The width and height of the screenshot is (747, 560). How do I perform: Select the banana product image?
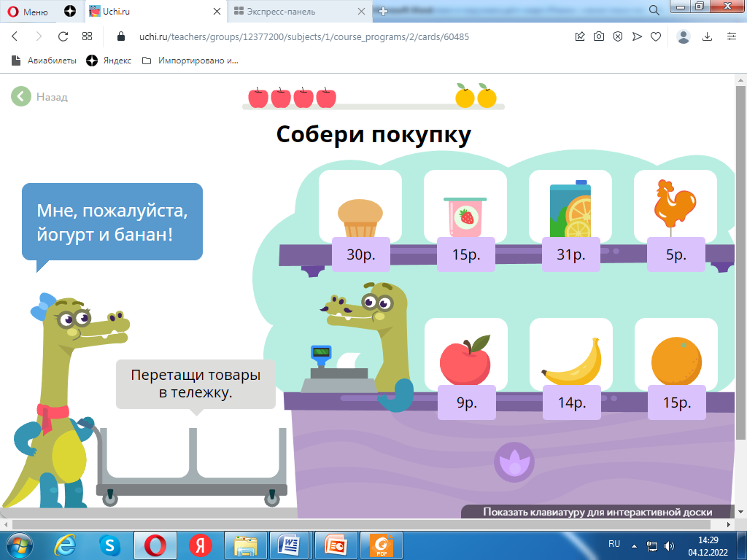[x=570, y=362]
